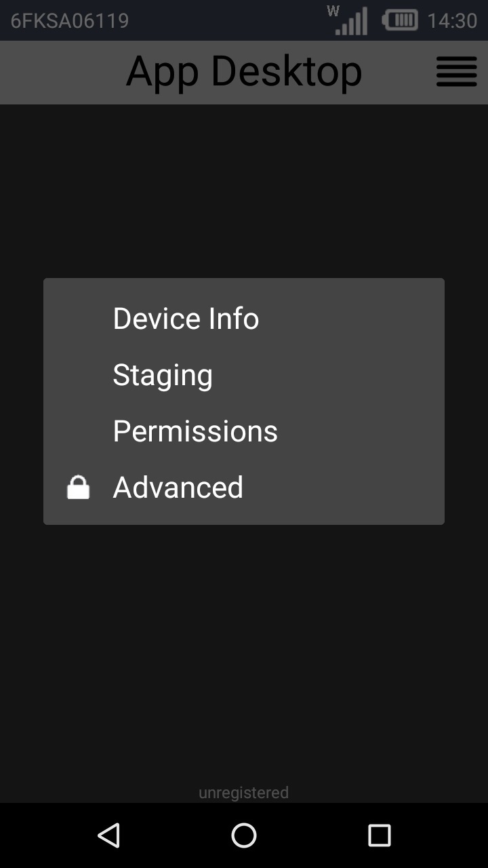Click the empty area above the menu
Image resolution: width=488 pixels, height=868 pixels.
(244, 190)
